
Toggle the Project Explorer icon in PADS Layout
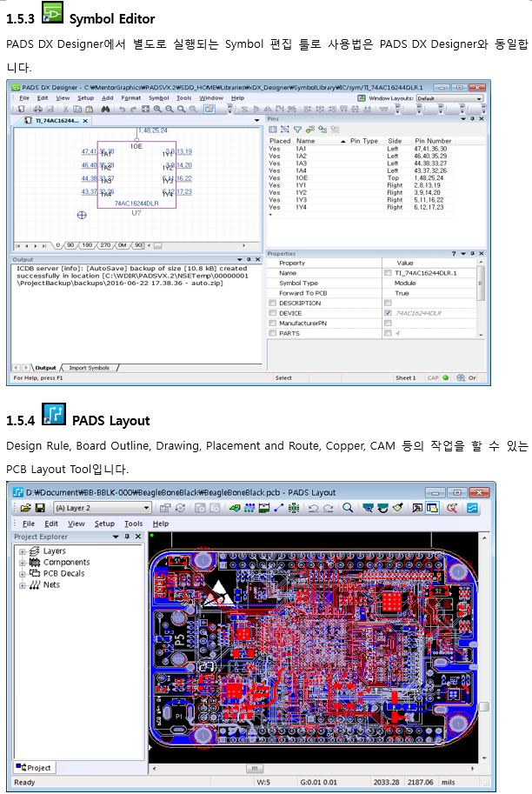(x=432, y=508)
